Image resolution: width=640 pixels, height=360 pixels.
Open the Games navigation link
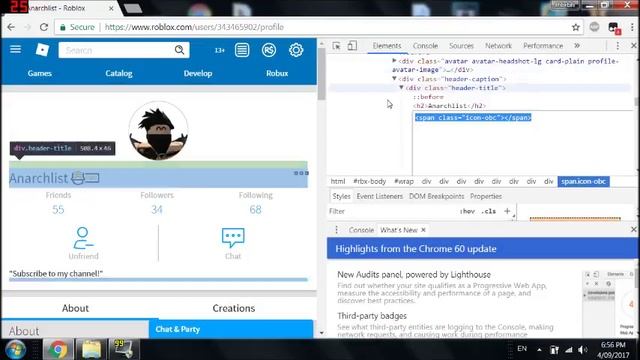point(40,73)
